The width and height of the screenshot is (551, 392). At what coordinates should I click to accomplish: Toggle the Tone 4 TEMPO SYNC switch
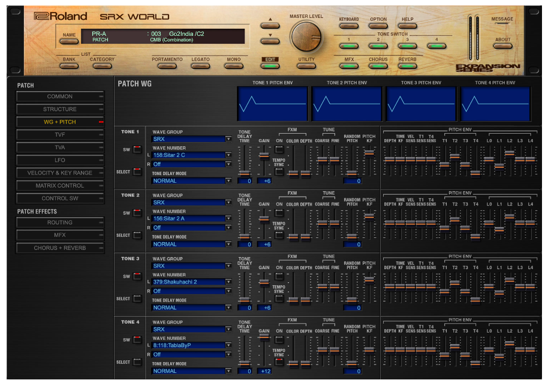tap(279, 362)
